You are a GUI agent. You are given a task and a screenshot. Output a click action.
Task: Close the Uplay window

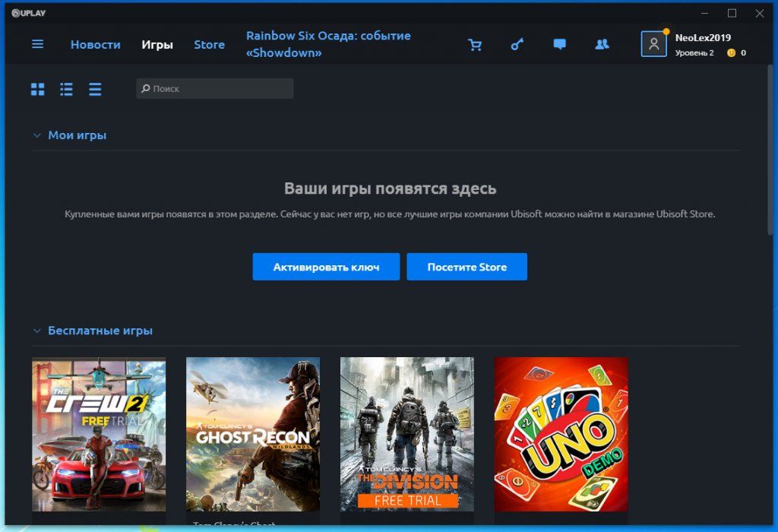point(760,14)
